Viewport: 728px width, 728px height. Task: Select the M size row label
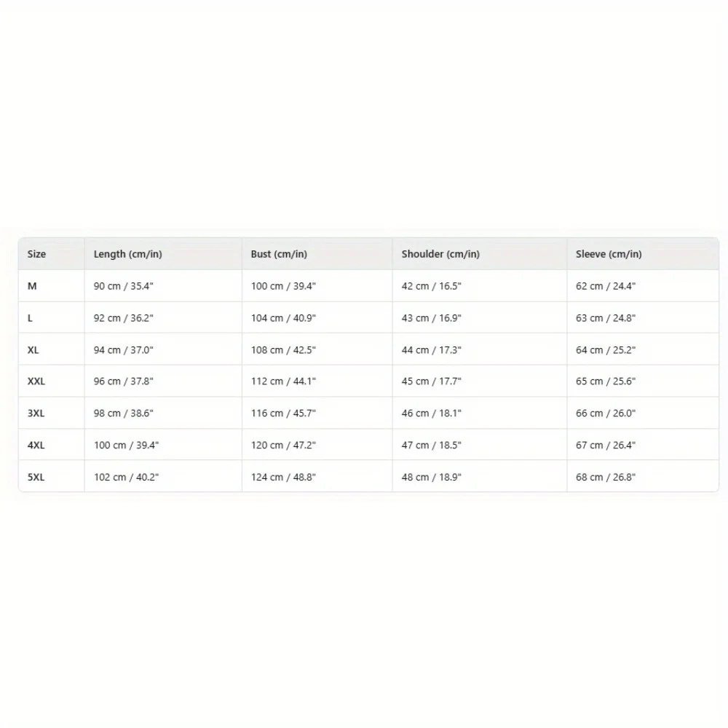(32, 286)
